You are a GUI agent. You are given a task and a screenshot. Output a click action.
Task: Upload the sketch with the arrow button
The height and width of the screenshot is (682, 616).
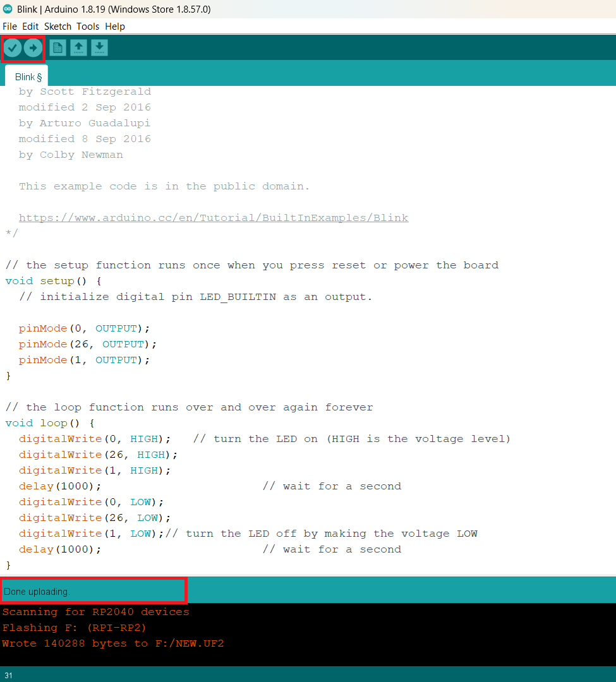click(x=33, y=48)
